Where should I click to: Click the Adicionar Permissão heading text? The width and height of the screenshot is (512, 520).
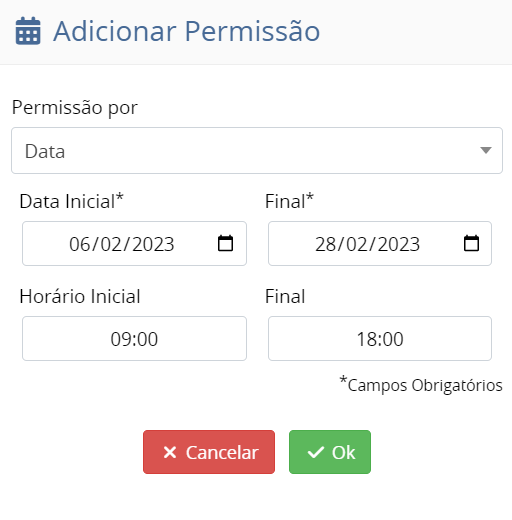click(x=187, y=31)
